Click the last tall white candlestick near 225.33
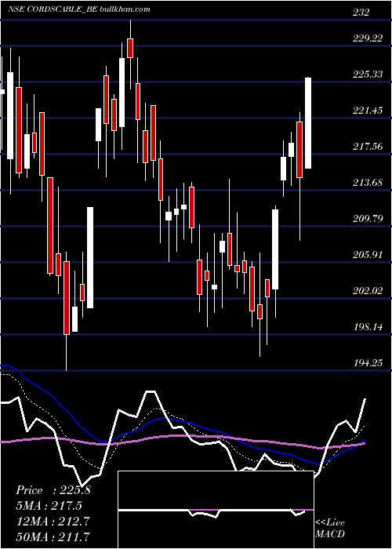Image resolution: width=392 pixels, height=549 pixels. coord(308,123)
